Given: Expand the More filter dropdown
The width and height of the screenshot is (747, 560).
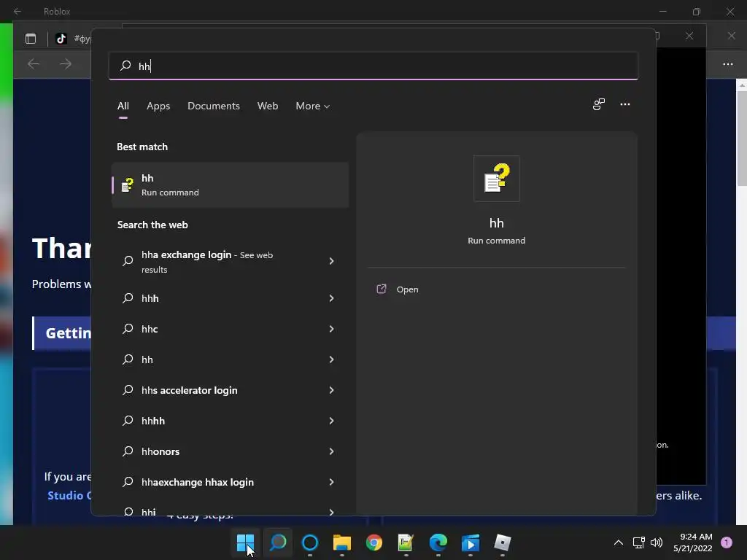Looking at the screenshot, I should (312, 106).
